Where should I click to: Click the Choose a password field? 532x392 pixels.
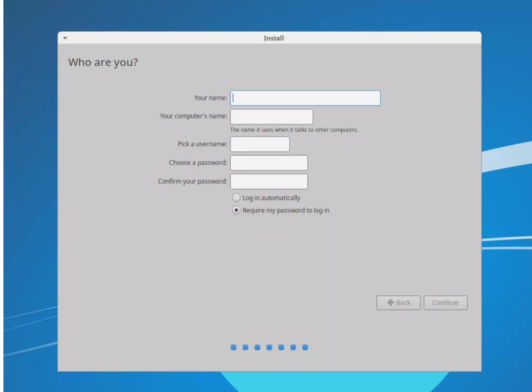269,163
